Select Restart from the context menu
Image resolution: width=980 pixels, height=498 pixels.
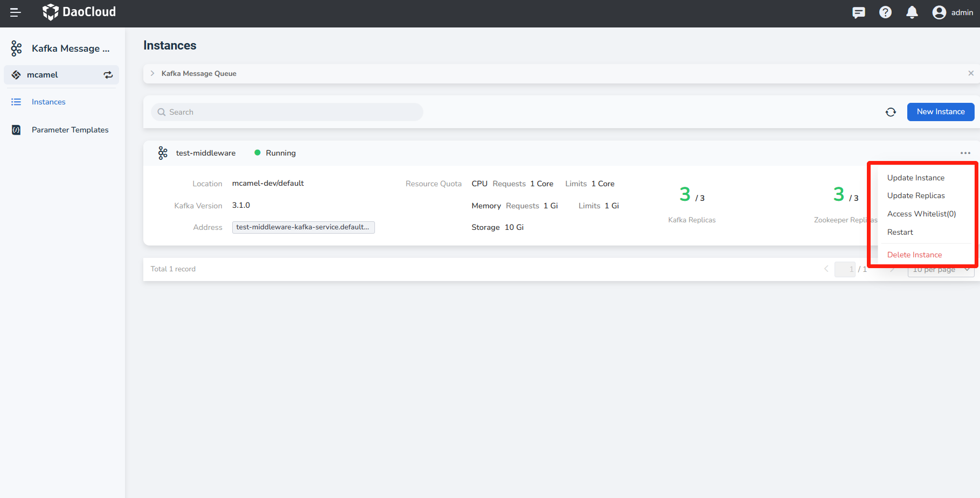(x=900, y=232)
